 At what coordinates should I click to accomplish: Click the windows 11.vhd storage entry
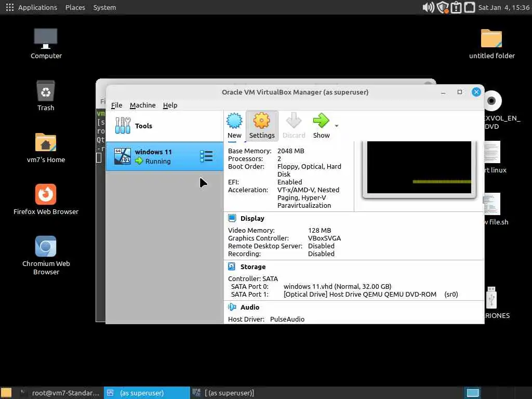coord(337,287)
